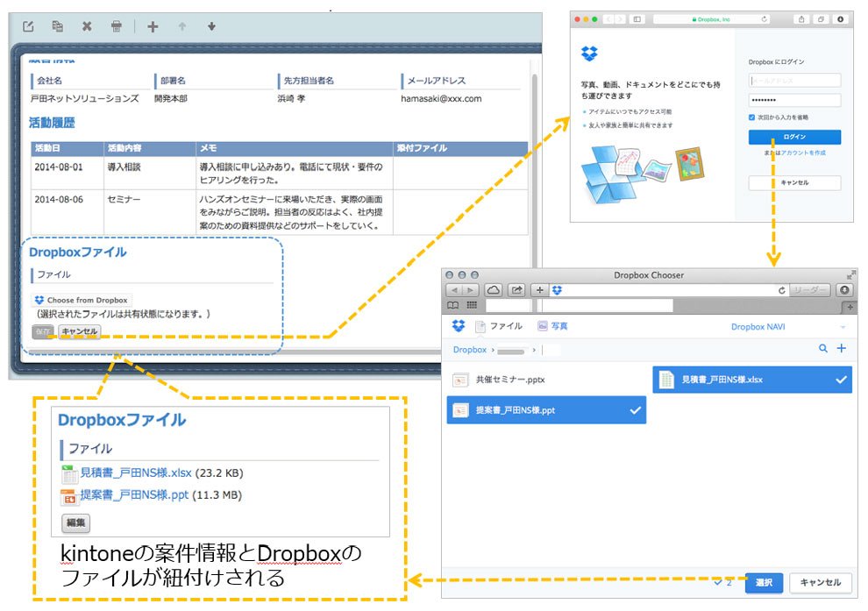This screenshot has width=868, height=611.
Task: Go to previous record with up arrow icon
Action: coord(182,26)
